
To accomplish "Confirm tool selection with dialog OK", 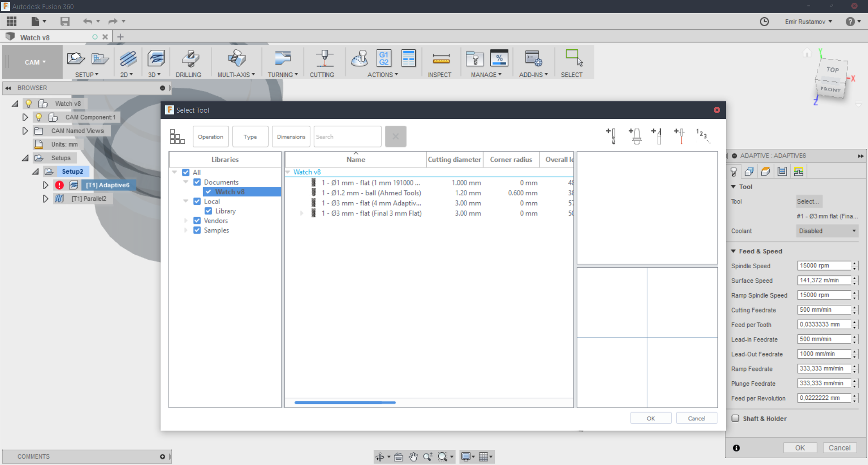I will [x=651, y=418].
